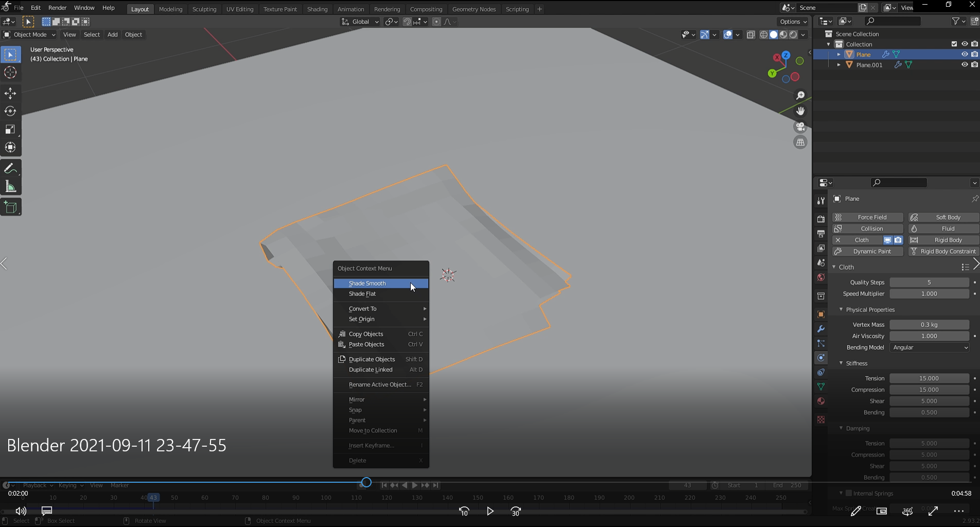Click the Soft Body button

pyautogui.click(x=944, y=218)
